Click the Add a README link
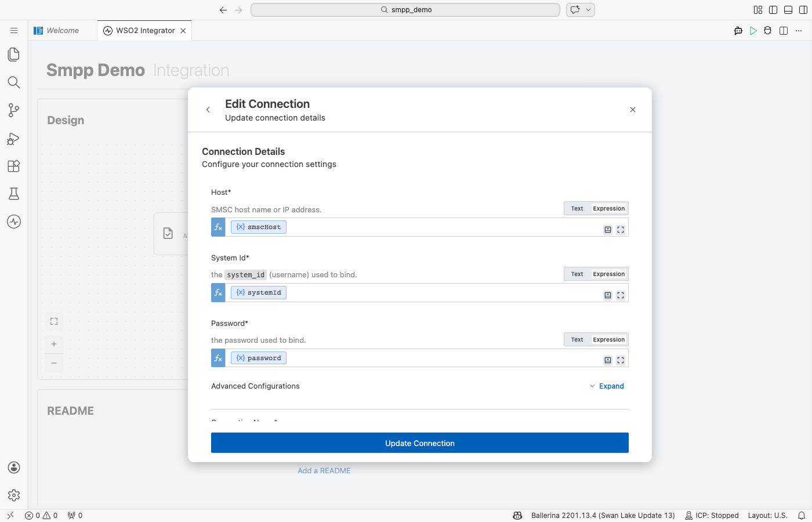The width and height of the screenshot is (812, 522). (324, 471)
